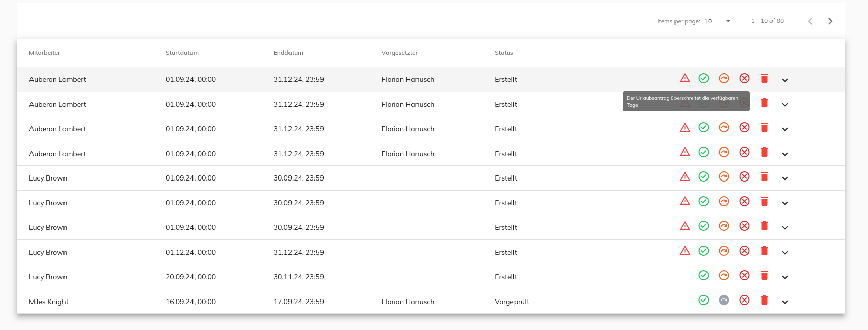Click the 'Items per page:' label

coord(679,21)
